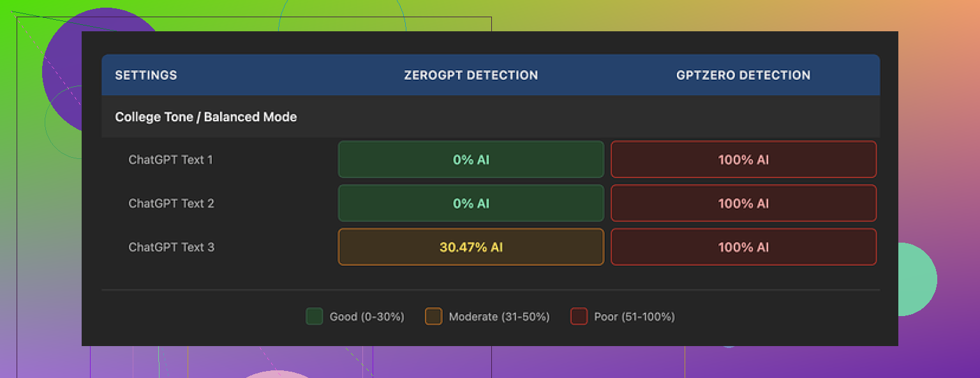Click ZeroGPT 0% AI result for Text 1
The height and width of the screenshot is (378, 980).
[x=471, y=160]
